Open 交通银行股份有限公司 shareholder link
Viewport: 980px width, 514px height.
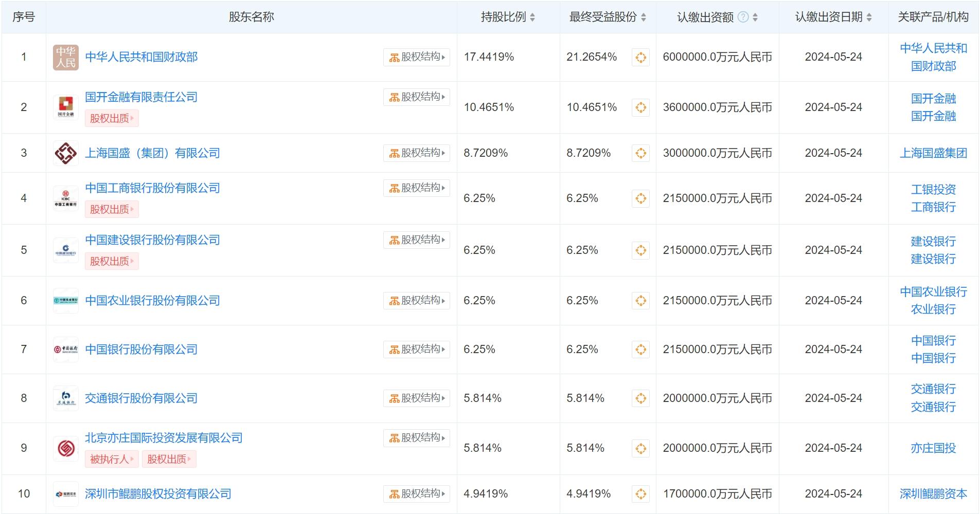[x=141, y=398]
